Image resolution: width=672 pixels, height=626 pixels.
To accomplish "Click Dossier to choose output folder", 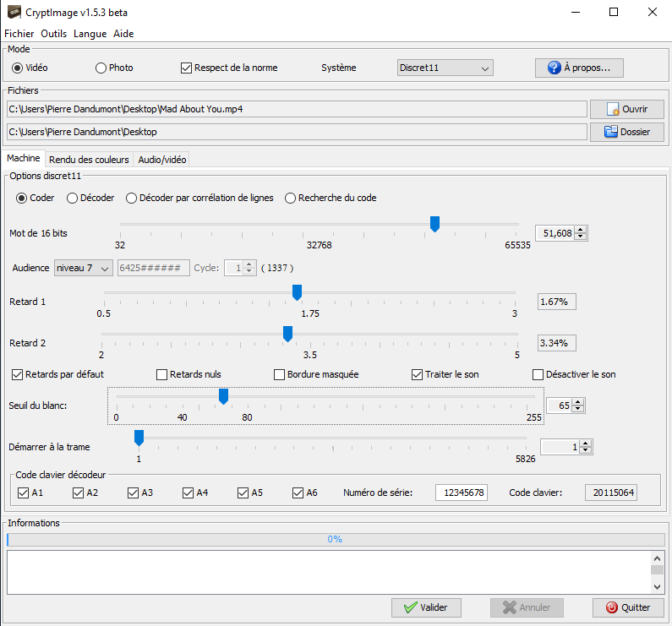I will [627, 132].
